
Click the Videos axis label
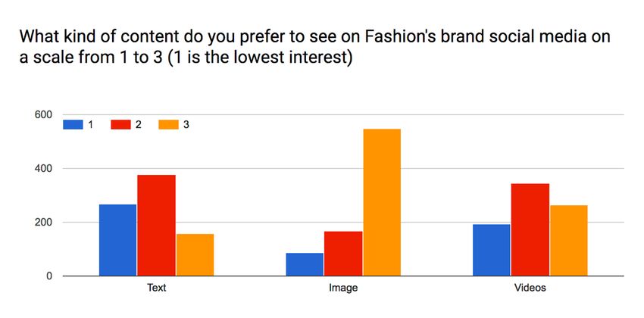click(x=530, y=288)
